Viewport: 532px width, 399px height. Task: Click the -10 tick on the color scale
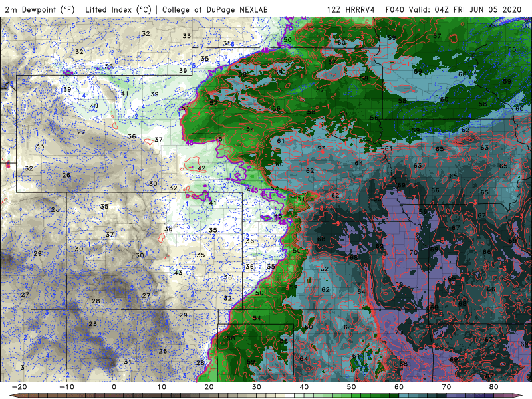[x=66, y=387]
